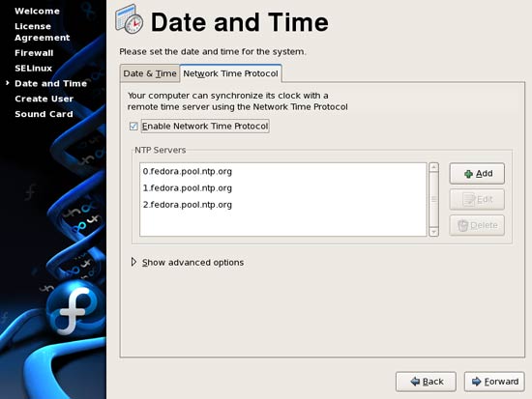Screen dimensions: 532x399
Task: Select 2.fedora.pool.ntp.org server entry
Action: coord(283,205)
